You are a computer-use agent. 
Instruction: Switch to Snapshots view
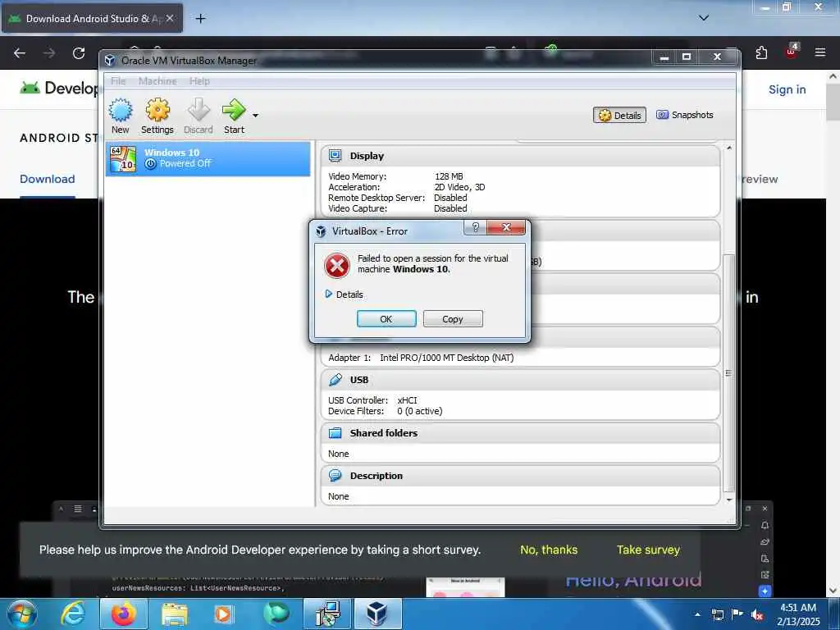[x=685, y=115]
